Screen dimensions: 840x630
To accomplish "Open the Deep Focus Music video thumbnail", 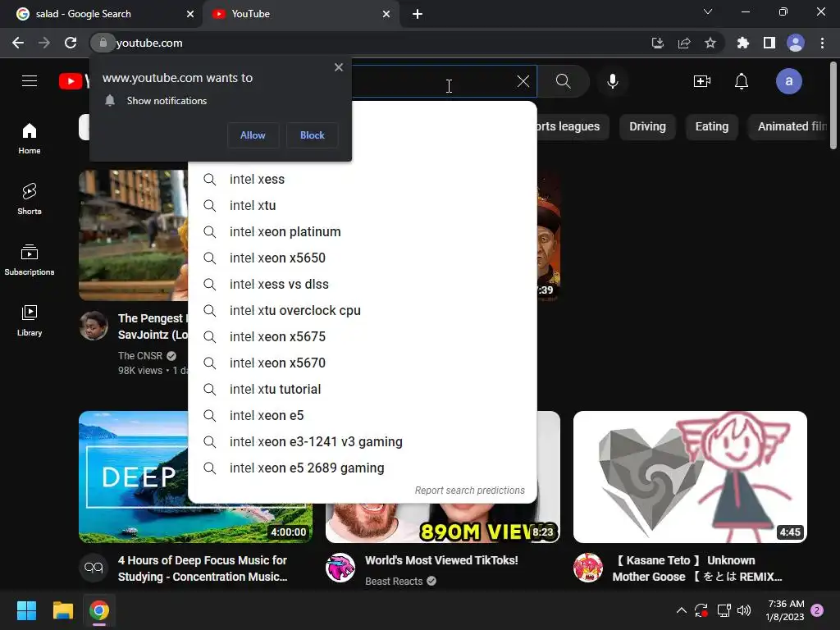I will click(x=134, y=477).
